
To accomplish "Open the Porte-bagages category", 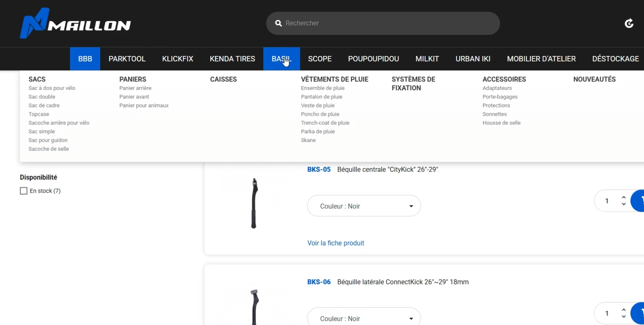I will 500,97.
